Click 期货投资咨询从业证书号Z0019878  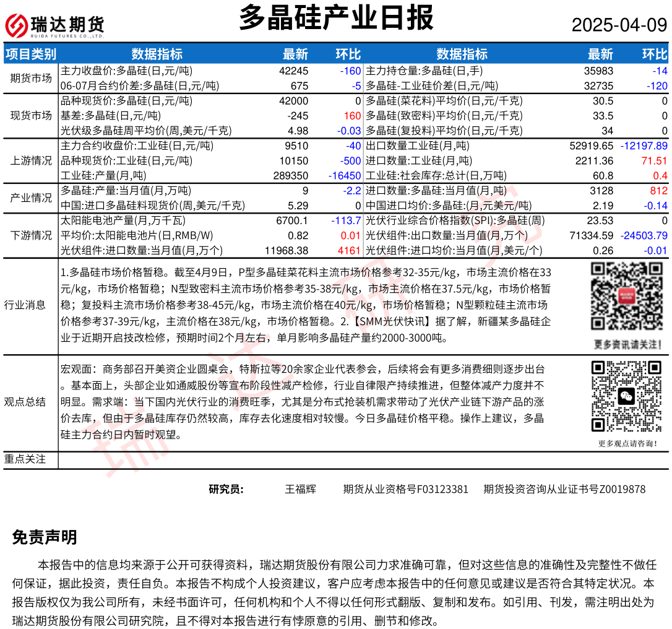tap(564, 489)
